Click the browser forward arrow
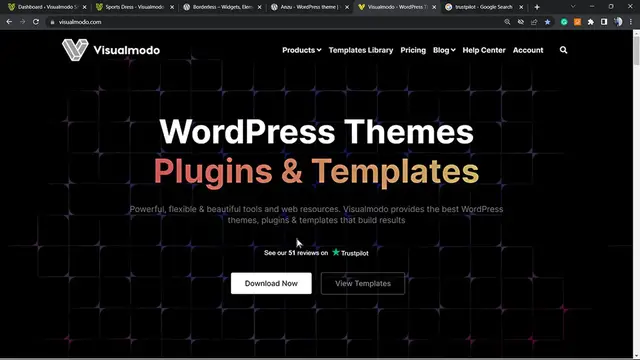 [22, 22]
